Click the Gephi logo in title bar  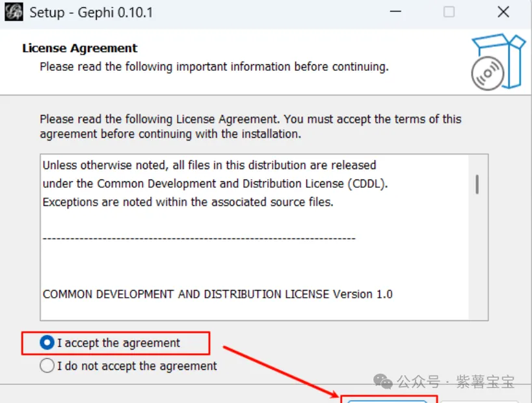14,13
